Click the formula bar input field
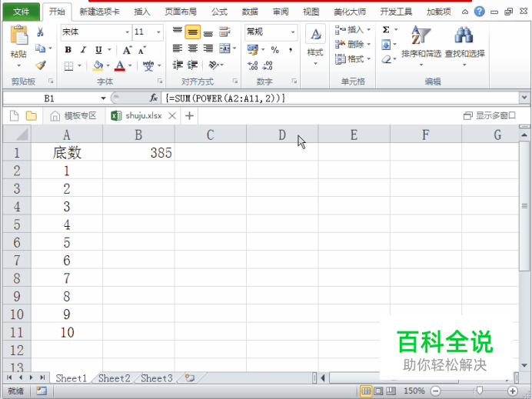Image resolution: width=532 pixels, height=399 pixels. point(340,98)
